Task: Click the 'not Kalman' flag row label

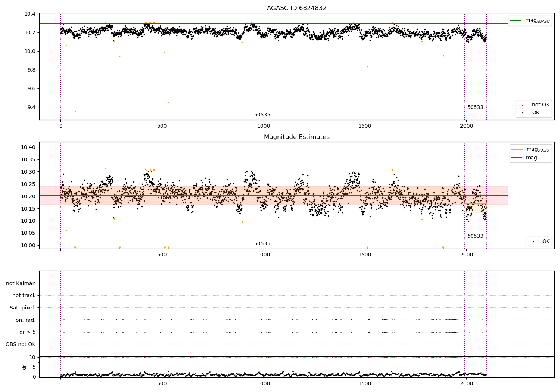Action: tap(21, 283)
